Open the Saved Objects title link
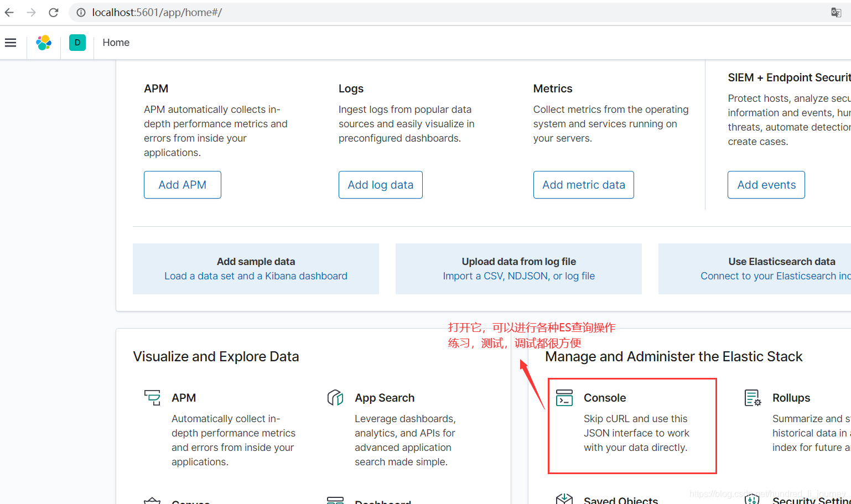The width and height of the screenshot is (851, 504). (x=621, y=500)
